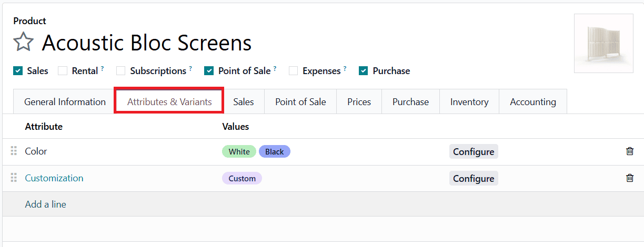Open the product image thumbnail
The height and width of the screenshot is (247, 644).
click(603, 43)
